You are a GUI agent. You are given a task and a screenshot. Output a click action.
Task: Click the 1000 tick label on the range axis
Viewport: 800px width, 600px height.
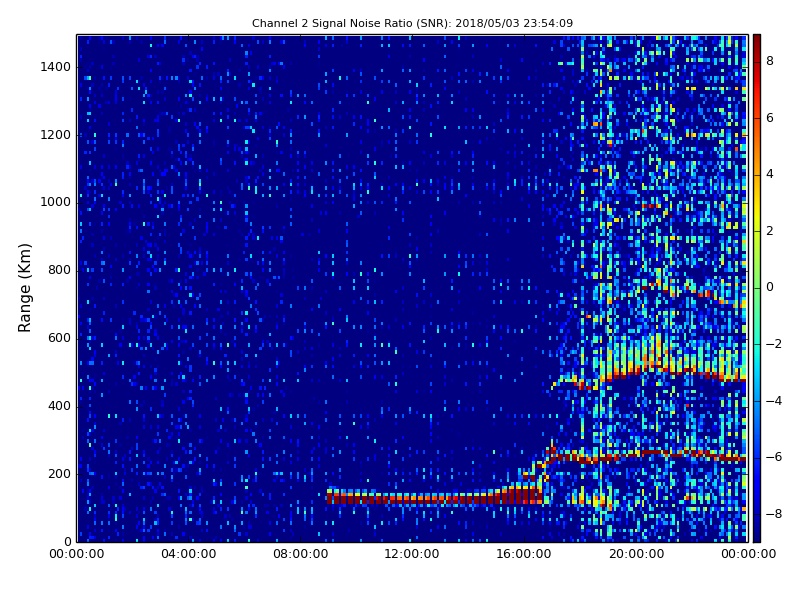[x=56, y=202]
